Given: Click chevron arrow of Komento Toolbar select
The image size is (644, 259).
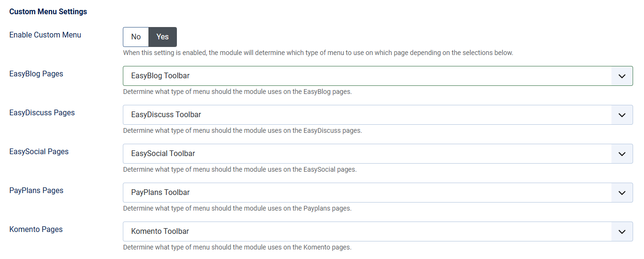Looking at the screenshot, I should click(622, 231).
